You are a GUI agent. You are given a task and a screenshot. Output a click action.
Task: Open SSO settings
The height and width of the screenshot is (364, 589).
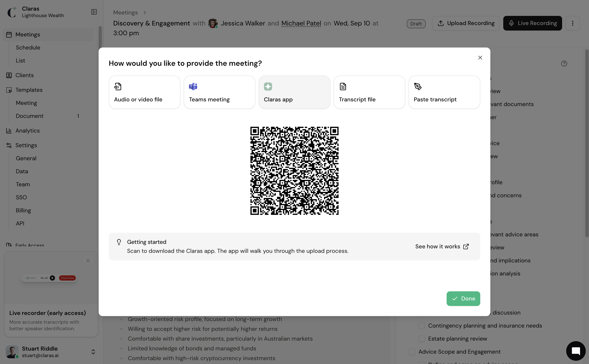[x=21, y=197]
